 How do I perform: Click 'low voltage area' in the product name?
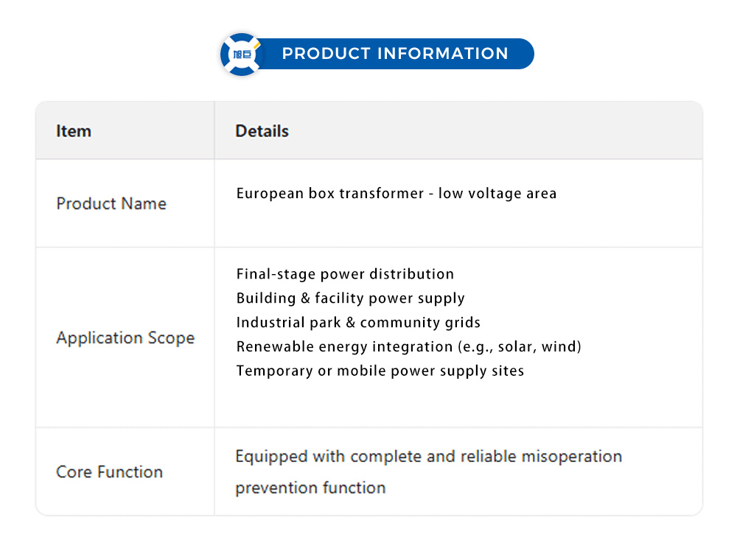(x=497, y=194)
